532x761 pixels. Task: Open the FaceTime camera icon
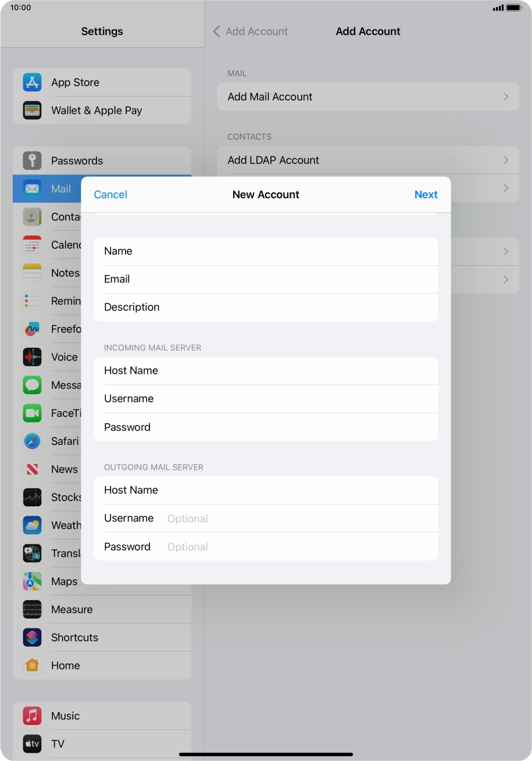click(x=32, y=413)
